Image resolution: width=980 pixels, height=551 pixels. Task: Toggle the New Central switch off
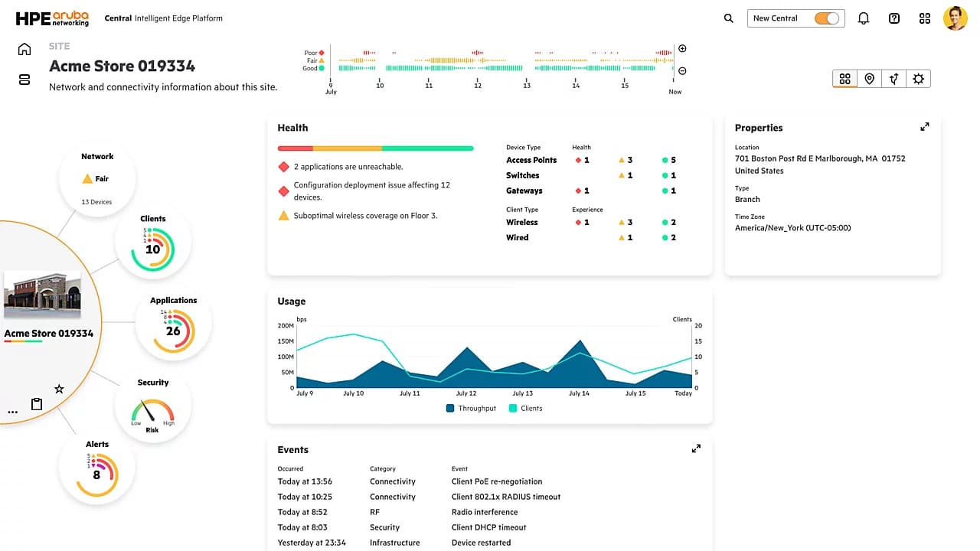pyautogui.click(x=825, y=18)
